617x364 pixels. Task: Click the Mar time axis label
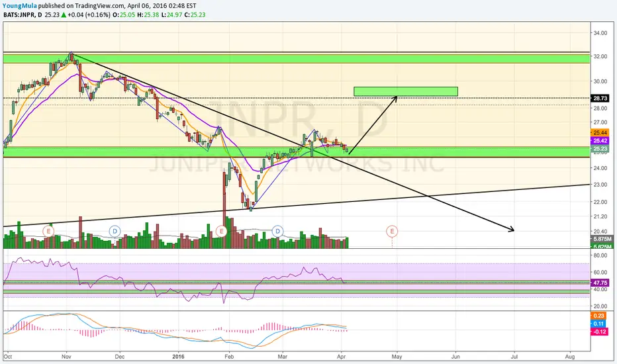[282, 357]
